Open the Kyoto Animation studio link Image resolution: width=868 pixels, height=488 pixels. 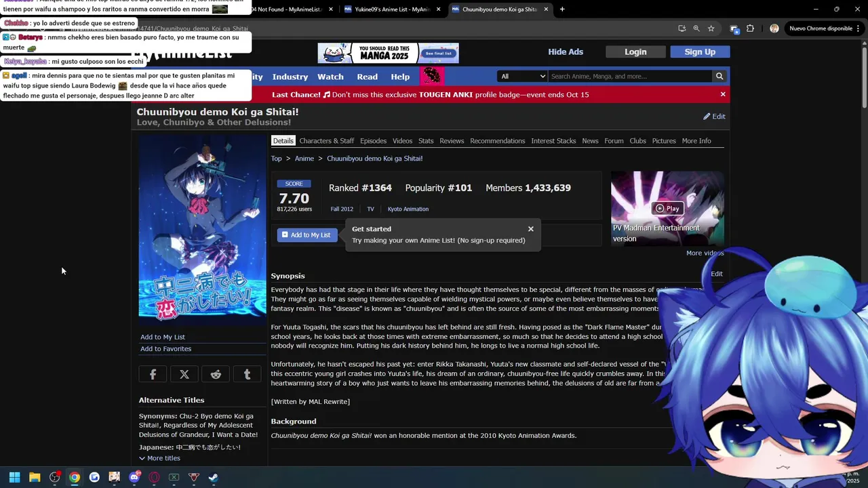[x=408, y=209]
